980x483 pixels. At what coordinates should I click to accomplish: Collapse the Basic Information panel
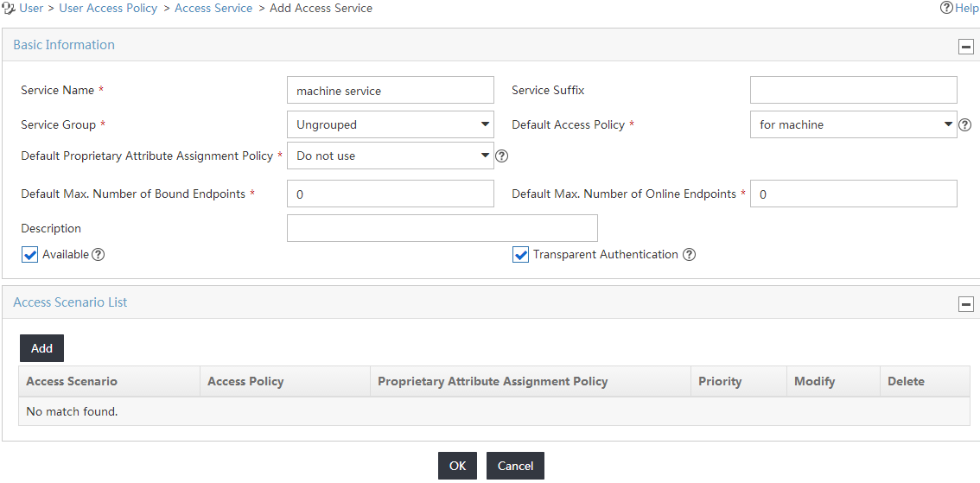click(965, 47)
